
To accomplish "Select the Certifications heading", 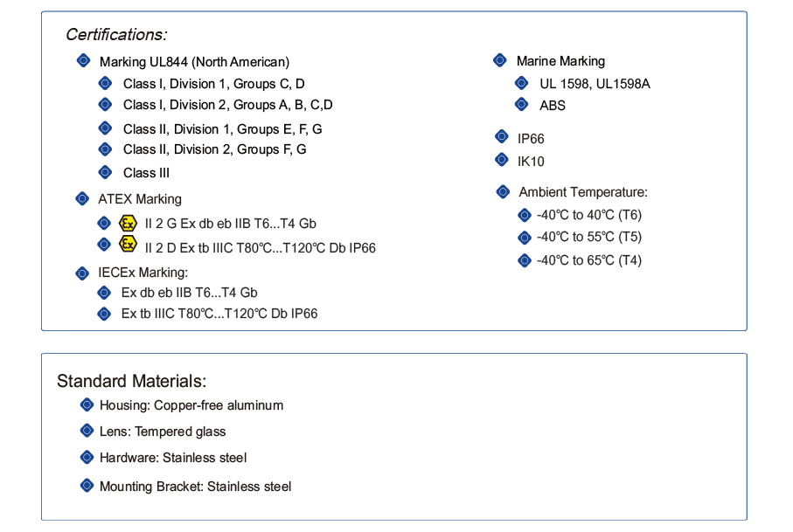I will click(116, 34).
